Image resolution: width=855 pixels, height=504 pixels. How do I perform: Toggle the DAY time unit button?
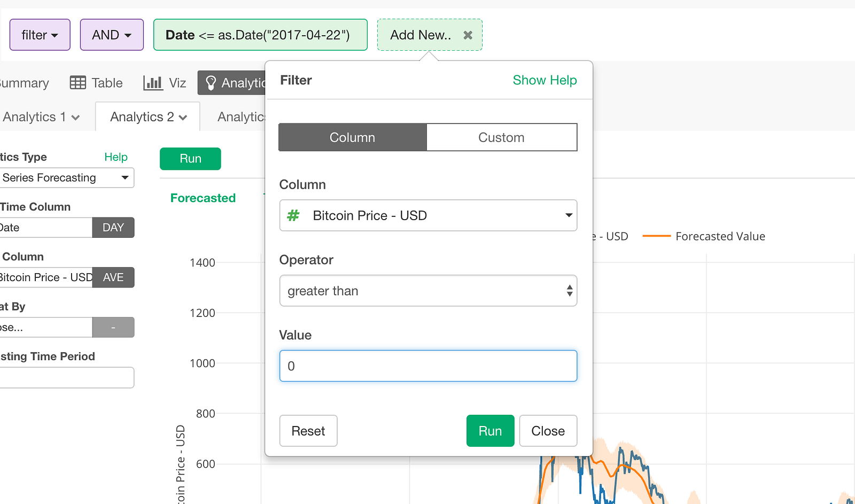pyautogui.click(x=113, y=228)
